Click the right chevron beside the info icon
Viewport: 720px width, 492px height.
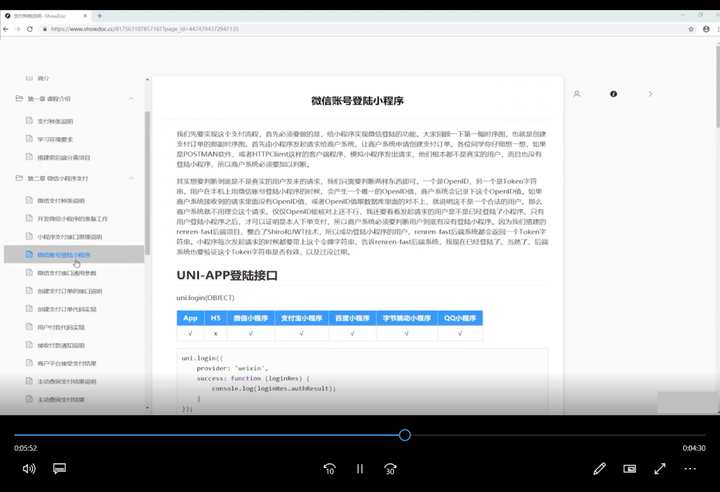click(650, 94)
